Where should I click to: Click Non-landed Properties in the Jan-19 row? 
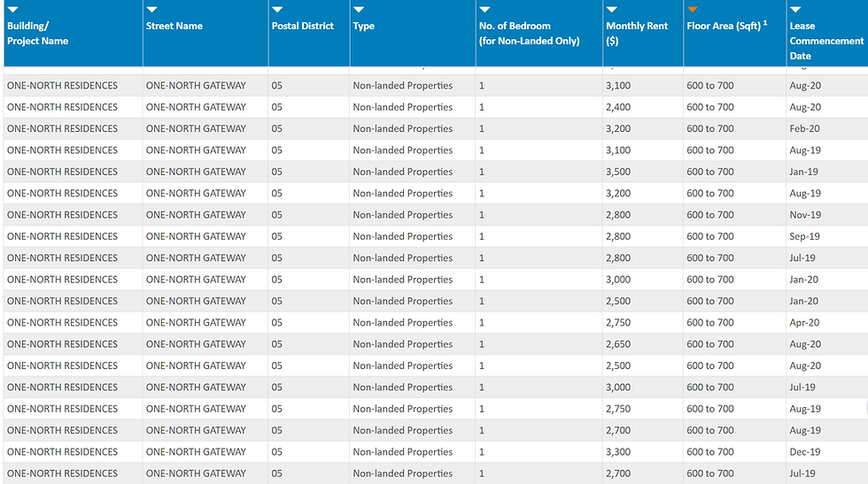tap(403, 172)
